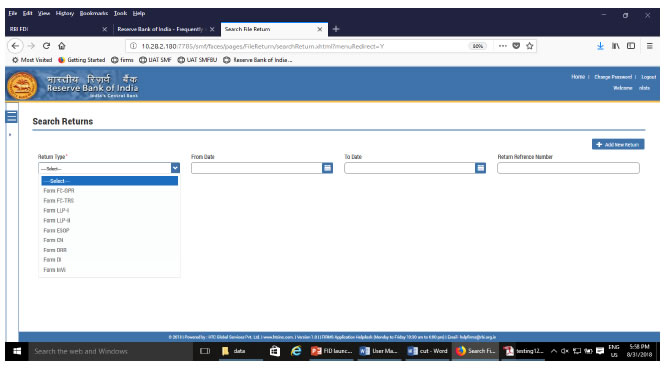This screenshot has height=368, width=666.
Task: Open the Getting Started bookmark
Action: tap(82, 60)
